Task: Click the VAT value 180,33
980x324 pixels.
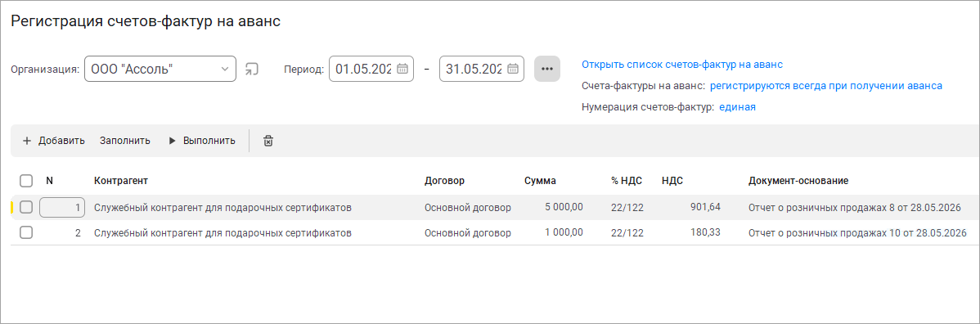Action: pyautogui.click(x=705, y=232)
